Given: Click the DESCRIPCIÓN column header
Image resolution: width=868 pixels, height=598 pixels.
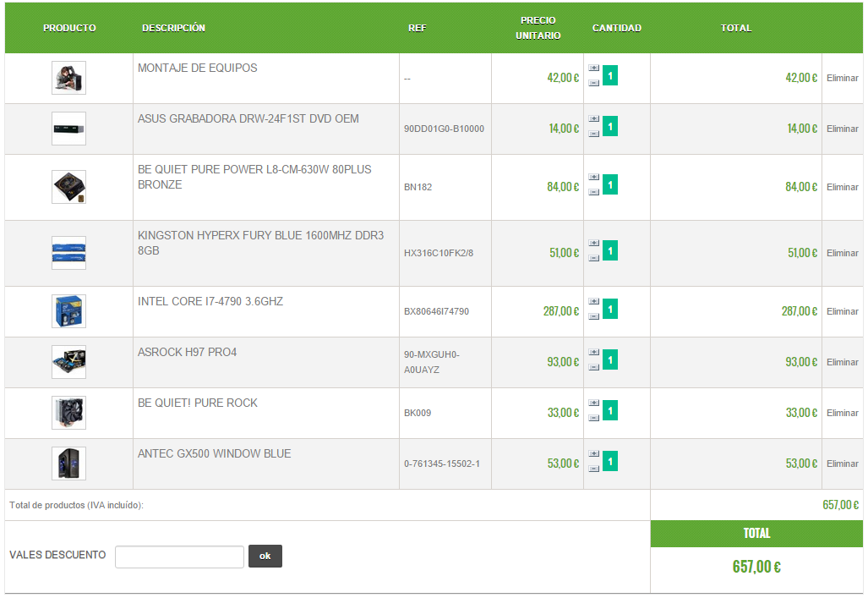Looking at the screenshot, I should [x=173, y=28].
